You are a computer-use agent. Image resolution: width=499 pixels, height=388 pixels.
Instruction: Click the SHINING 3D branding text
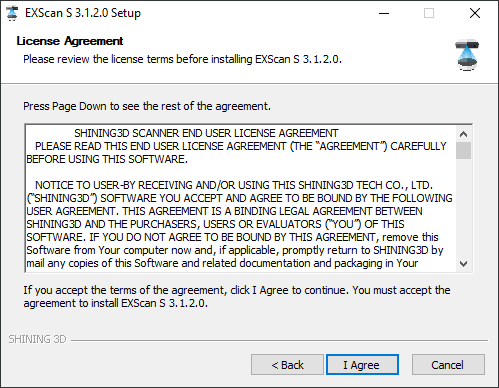click(37, 339)
